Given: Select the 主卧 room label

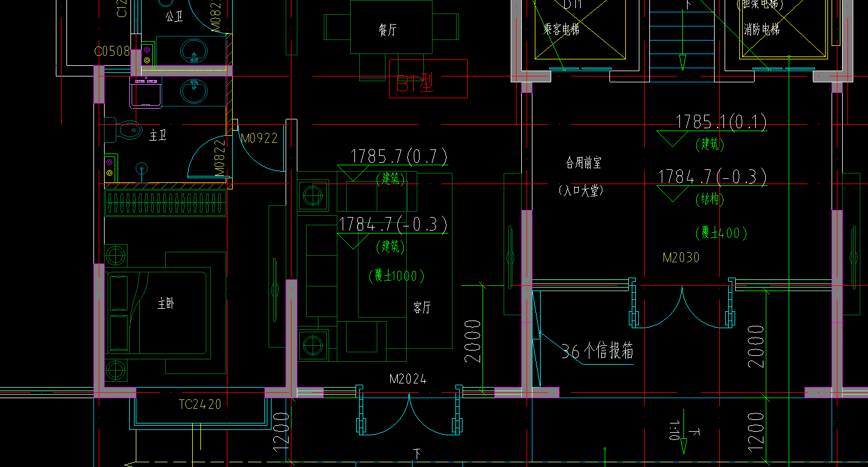Looking at the screenshot, I should pyautogui.click(x=165, y=303).
